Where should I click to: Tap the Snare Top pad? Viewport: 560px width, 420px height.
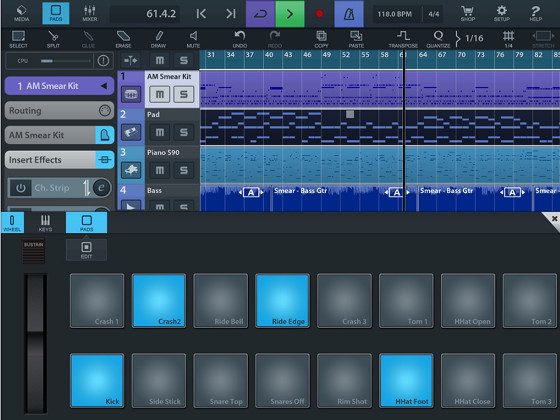(x=221, y=380)
